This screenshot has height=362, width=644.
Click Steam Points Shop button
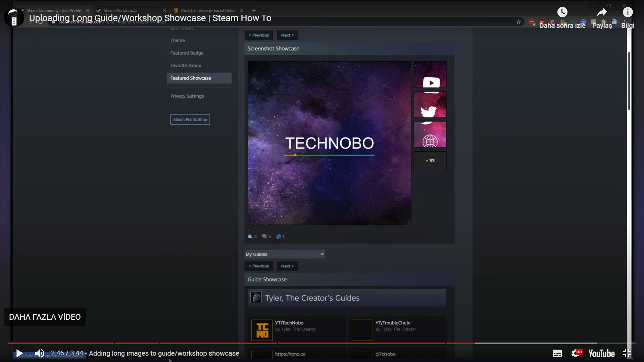pos(190,119)
